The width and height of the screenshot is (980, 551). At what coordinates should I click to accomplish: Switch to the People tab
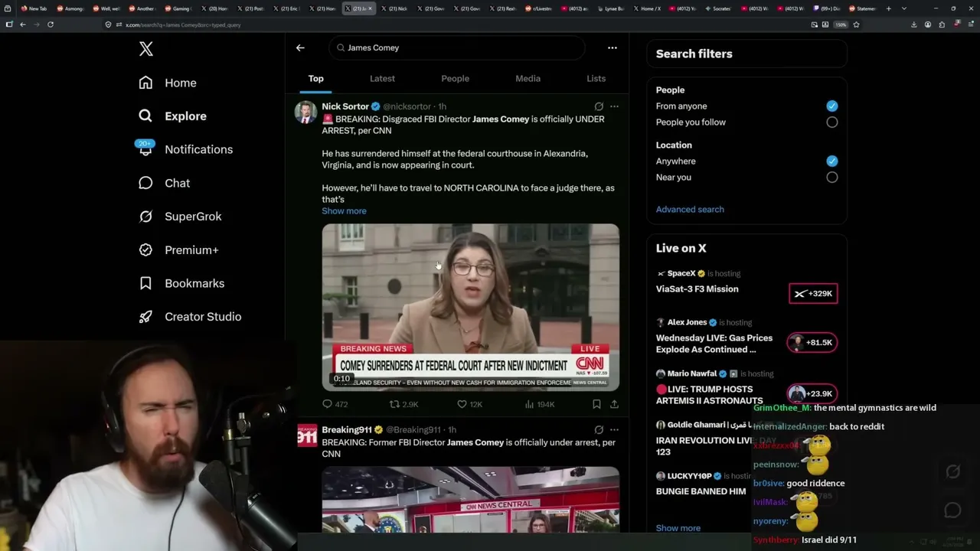click(455, 79)
